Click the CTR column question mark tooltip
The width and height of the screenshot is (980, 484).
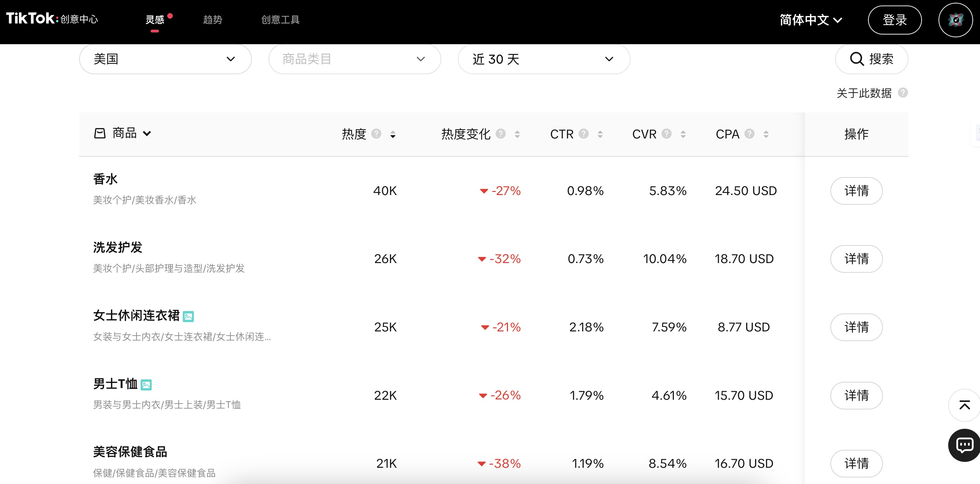click(x=583, y=134)
